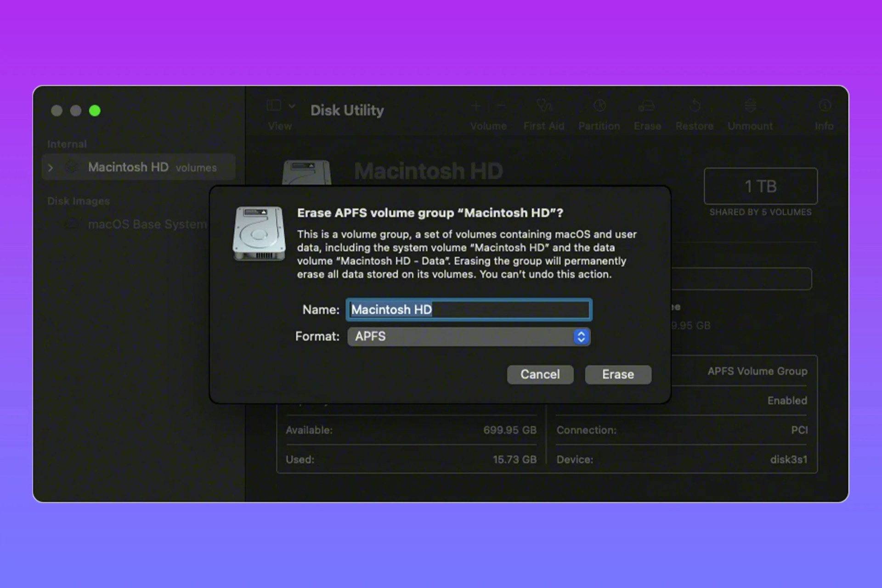Expand Macintosh HD volumes in sidebar
This screenshot has width=882, height=588.
[51, 168]
